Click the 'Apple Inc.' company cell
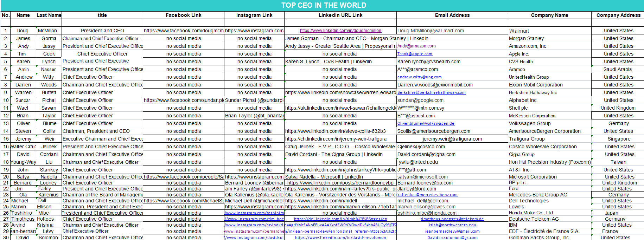644x240 pixels. click(550, 54)
